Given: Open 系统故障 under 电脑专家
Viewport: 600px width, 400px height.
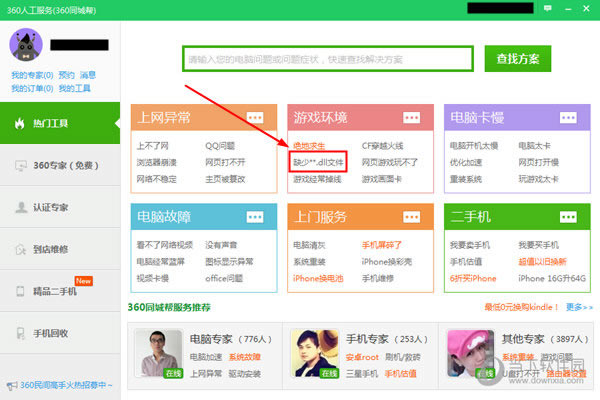Looking at the screenshot, I should point(245,357).
